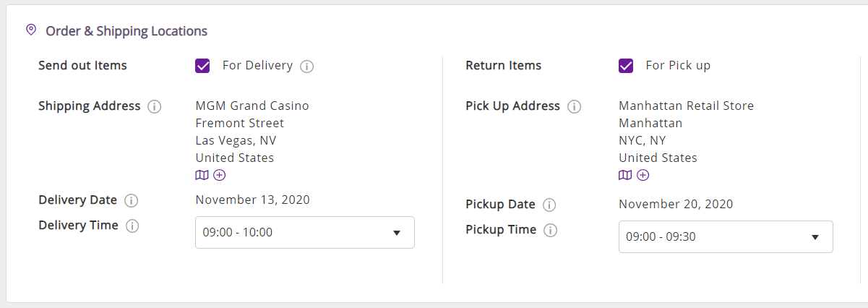Click the Shipping Address info icon
868x308 pixels.
click(x=154, y=107)
